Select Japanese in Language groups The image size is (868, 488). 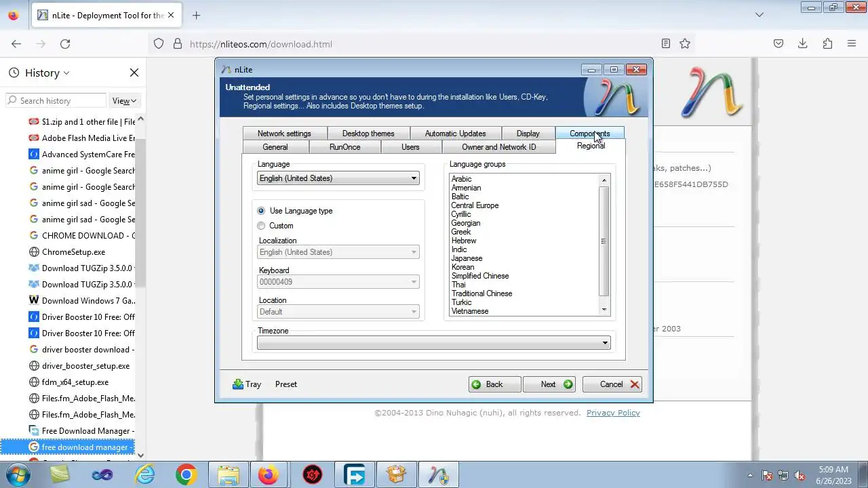click(467, 258)
